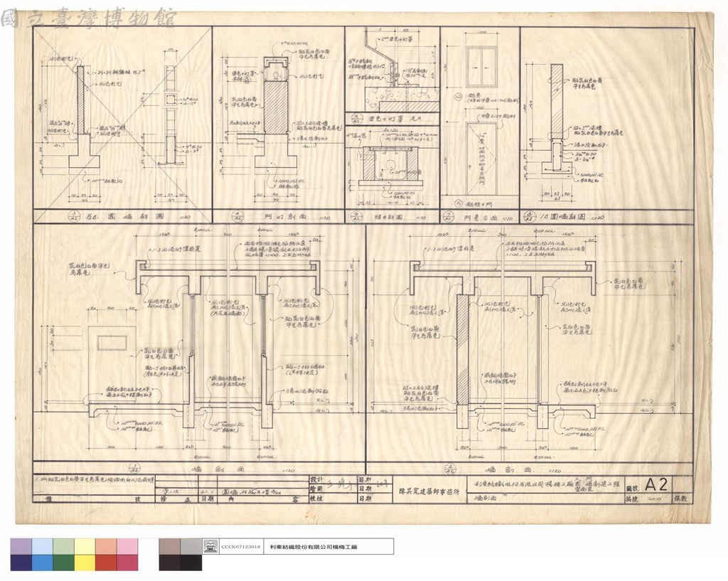
Task: Pick the pale yellow color swatch
Action: pyautogui.click(x=85, y=547)
